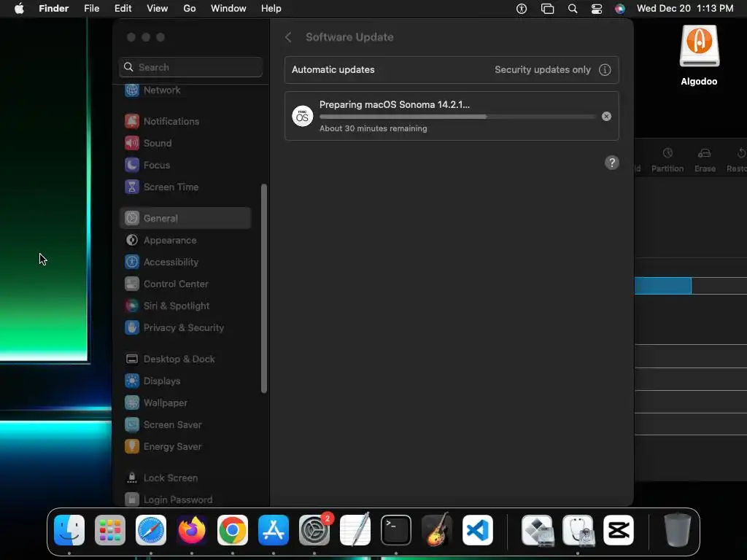Click the Stage Manager icon in menu bar
Viewport: 747px width, 560px height.
point(547,9)
